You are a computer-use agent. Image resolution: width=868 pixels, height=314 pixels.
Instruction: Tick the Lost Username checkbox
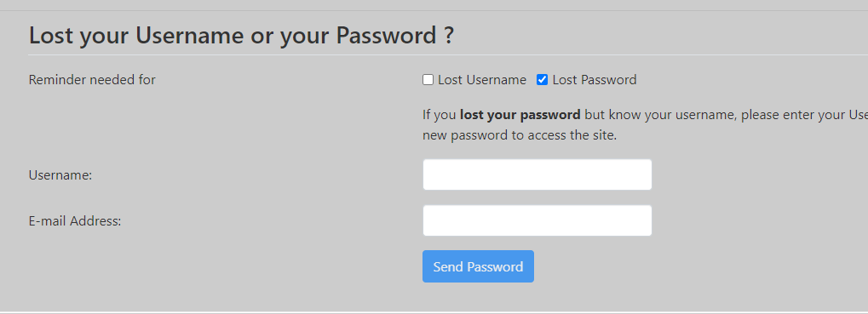428,80
